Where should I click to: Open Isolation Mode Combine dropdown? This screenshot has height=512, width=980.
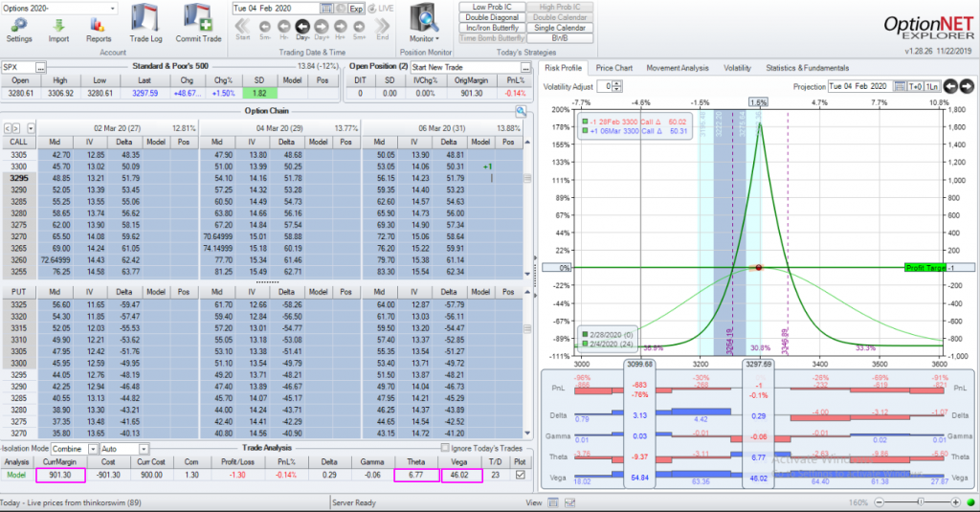tap(93, 449)
